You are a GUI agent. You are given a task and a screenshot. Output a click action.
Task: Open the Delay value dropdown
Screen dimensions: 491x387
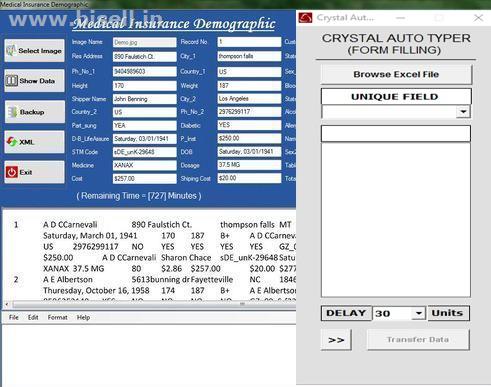click(418, 313)
